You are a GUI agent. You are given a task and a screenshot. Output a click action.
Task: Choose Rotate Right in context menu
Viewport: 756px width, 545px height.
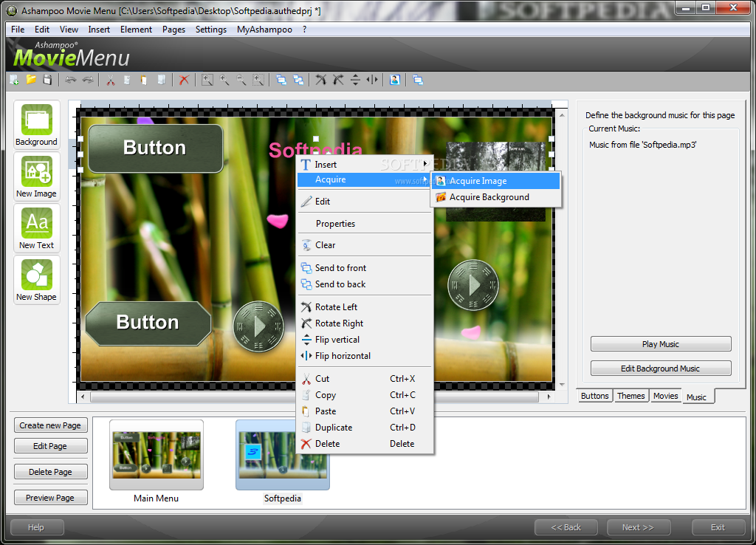365,323
